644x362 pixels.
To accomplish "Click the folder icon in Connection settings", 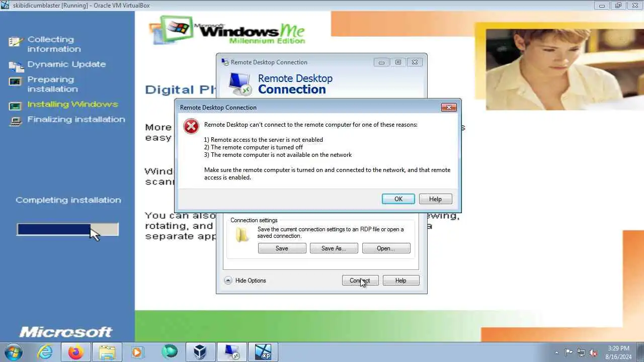I will 243,234.
